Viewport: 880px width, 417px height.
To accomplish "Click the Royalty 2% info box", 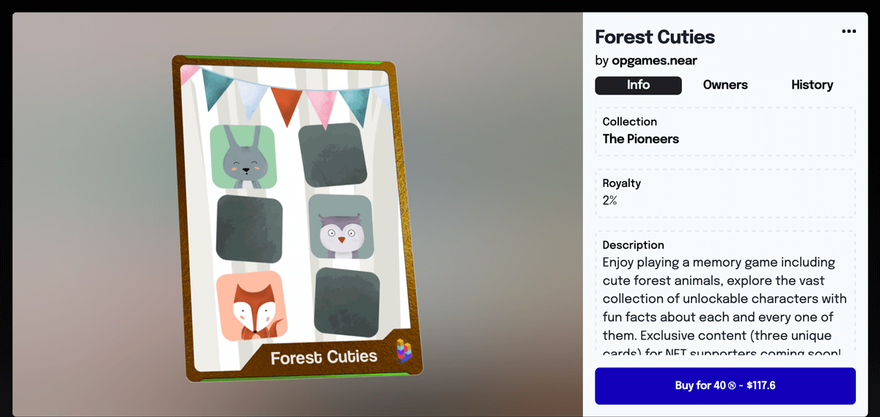I will pyautogui.click(x=725, y=192).
